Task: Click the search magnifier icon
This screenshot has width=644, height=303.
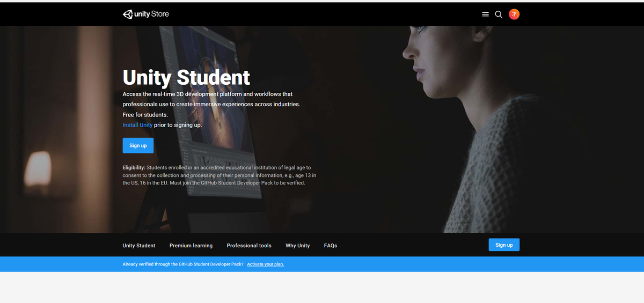Action: pyautogui.click(x=499, y=14)
